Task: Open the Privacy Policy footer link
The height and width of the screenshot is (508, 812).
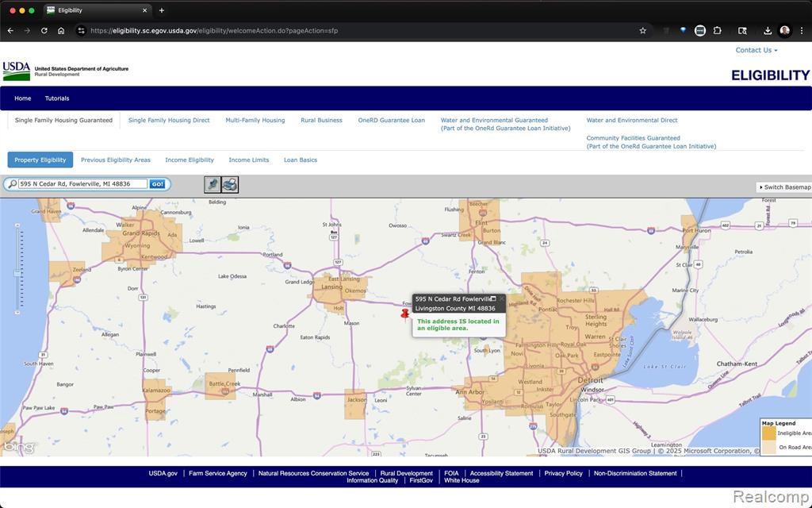Action: tap(564, 473)
